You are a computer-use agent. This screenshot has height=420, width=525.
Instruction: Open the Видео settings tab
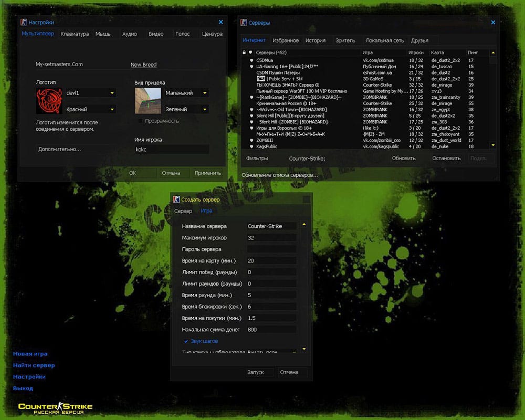tap(156, 34)
